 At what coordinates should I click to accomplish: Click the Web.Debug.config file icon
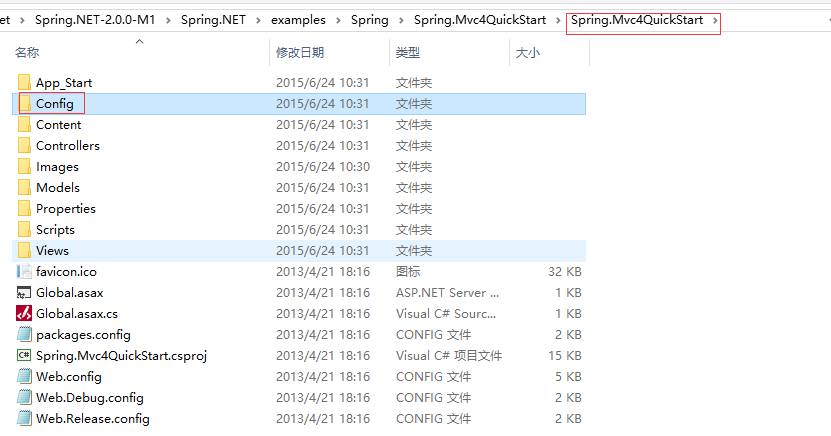coord(24,397)
